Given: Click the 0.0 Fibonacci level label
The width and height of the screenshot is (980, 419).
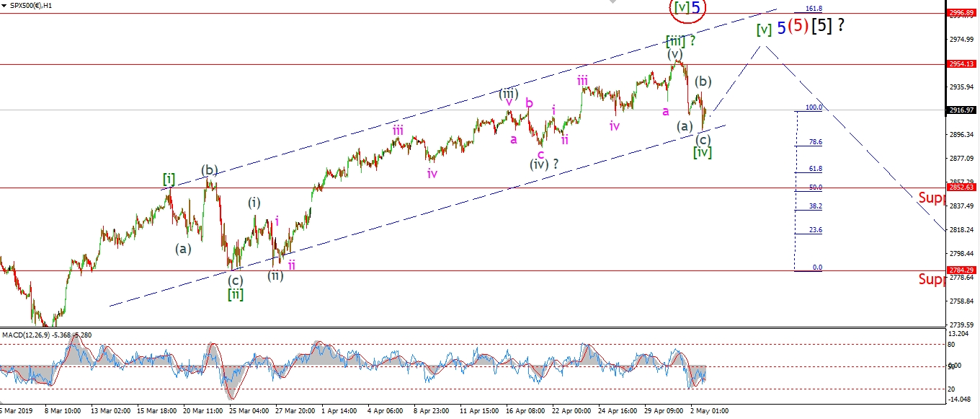Looking at the screenshot, I should (x=817, y=267).
